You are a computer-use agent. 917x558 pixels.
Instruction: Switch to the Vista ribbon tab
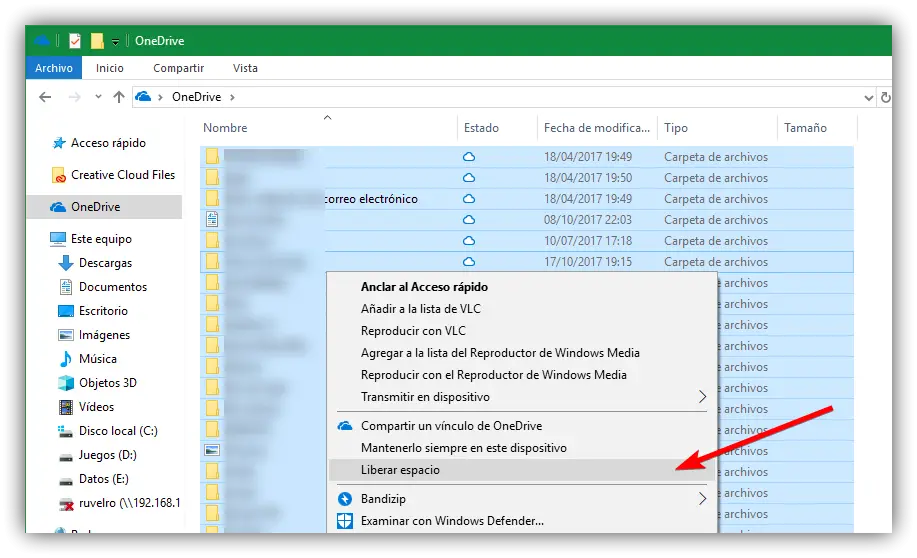245,68
